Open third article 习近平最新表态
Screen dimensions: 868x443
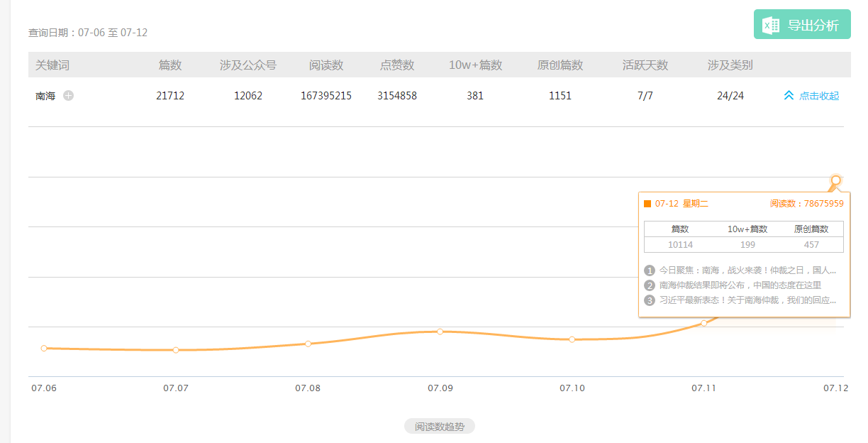(x=747, y=300)
